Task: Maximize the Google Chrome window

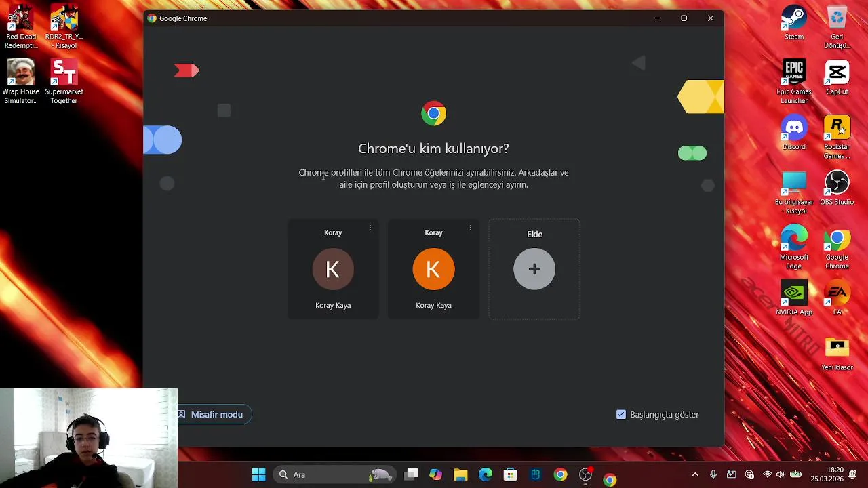Action: point(684,18)
